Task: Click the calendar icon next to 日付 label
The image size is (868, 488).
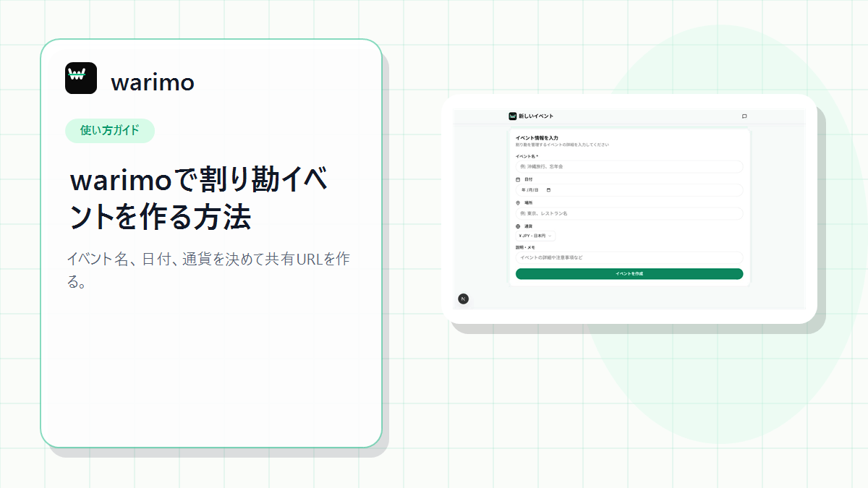Action: [518, 179]
